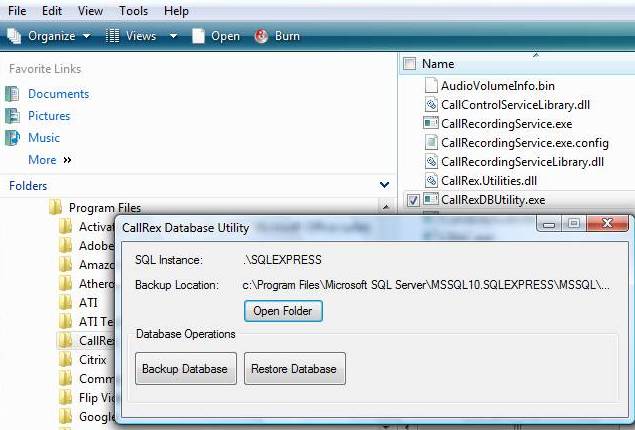Open the Documents favorite link

pyautogui.click(x=58, y=94)
